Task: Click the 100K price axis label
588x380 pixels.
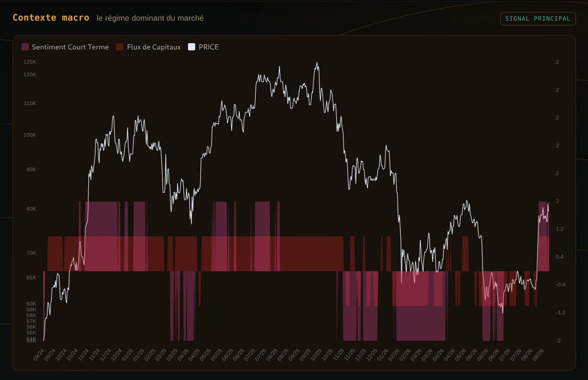Action: [30, 135]
